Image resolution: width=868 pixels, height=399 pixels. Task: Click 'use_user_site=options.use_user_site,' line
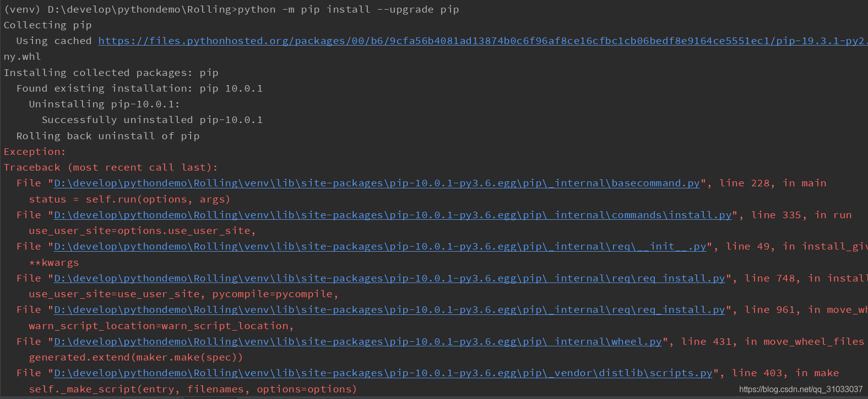coord(142,231)
